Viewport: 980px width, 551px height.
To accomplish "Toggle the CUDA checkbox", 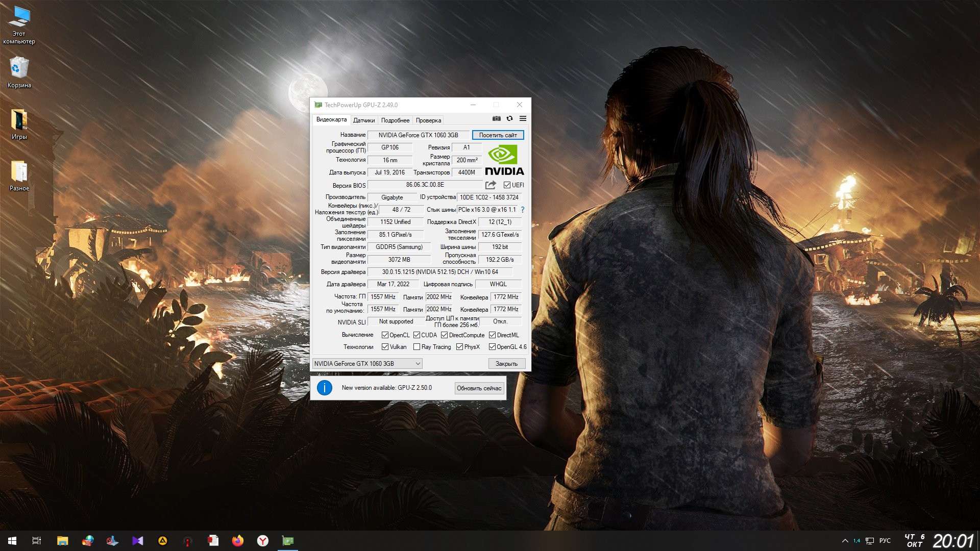I will coord(416,335).
